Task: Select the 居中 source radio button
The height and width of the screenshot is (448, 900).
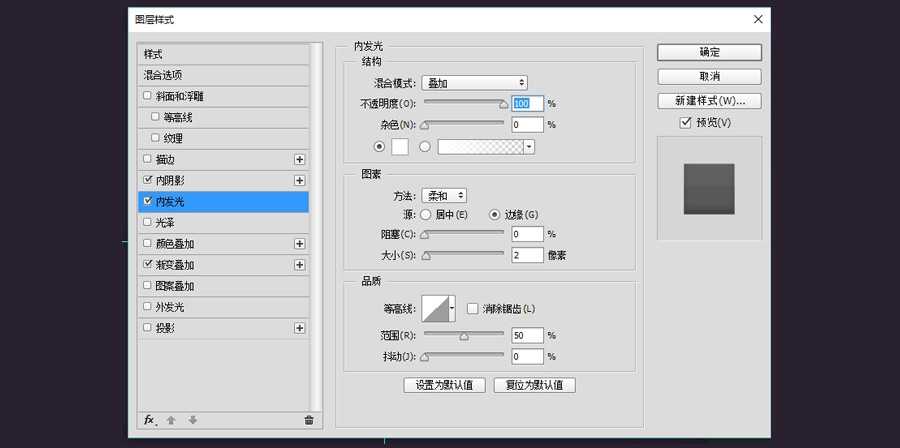Action: click(x=426, y=215)
